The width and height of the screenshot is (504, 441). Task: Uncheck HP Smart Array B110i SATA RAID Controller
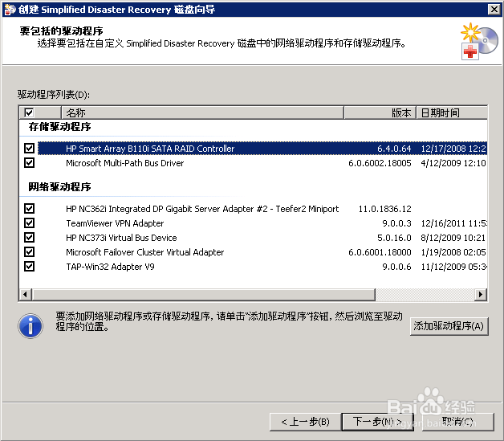pyautogui.click(x=29, y=149)
